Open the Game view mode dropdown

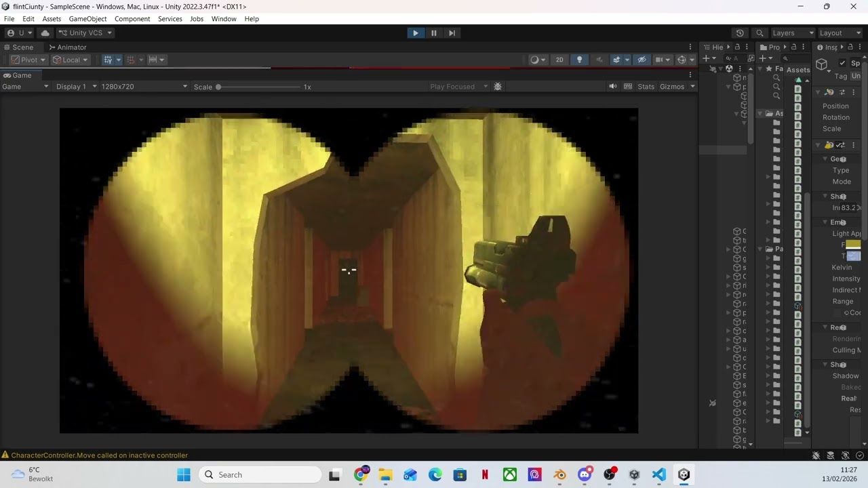[x=25, y=87]
